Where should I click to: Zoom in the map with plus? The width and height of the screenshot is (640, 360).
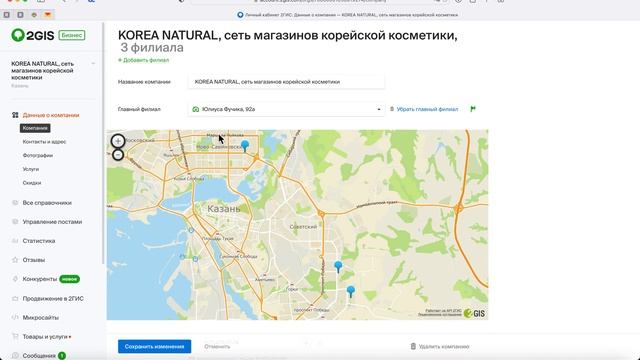click(118, 141)
